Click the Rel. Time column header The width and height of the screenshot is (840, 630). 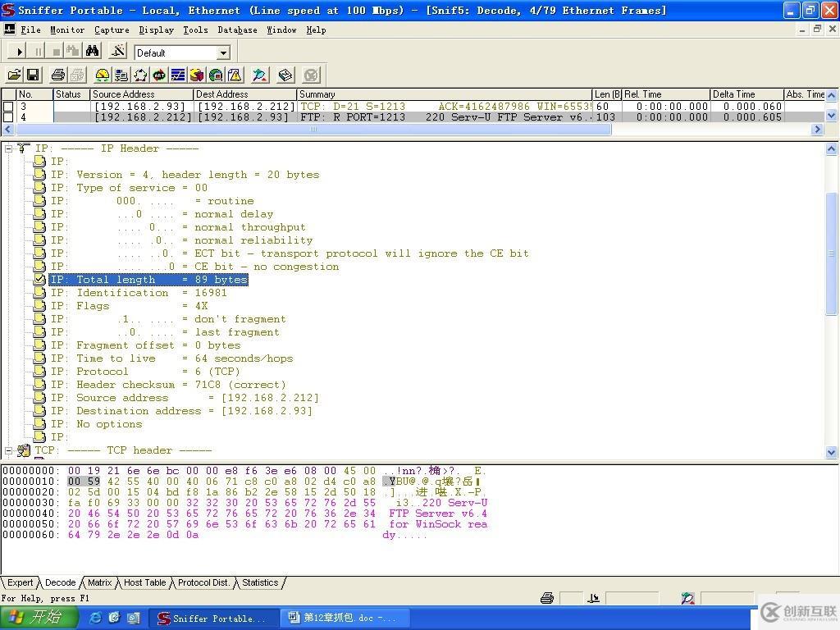coord(666,94)
